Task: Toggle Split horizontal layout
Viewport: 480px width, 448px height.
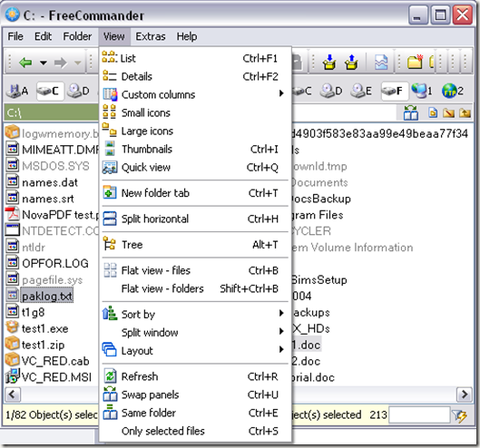Action: coord(195,219)
